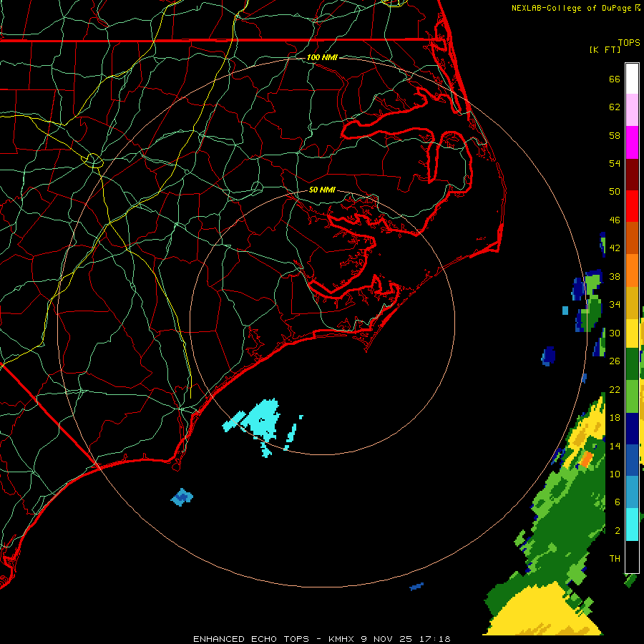
Task: Click the '62' legend value
Action: [615, 107]
